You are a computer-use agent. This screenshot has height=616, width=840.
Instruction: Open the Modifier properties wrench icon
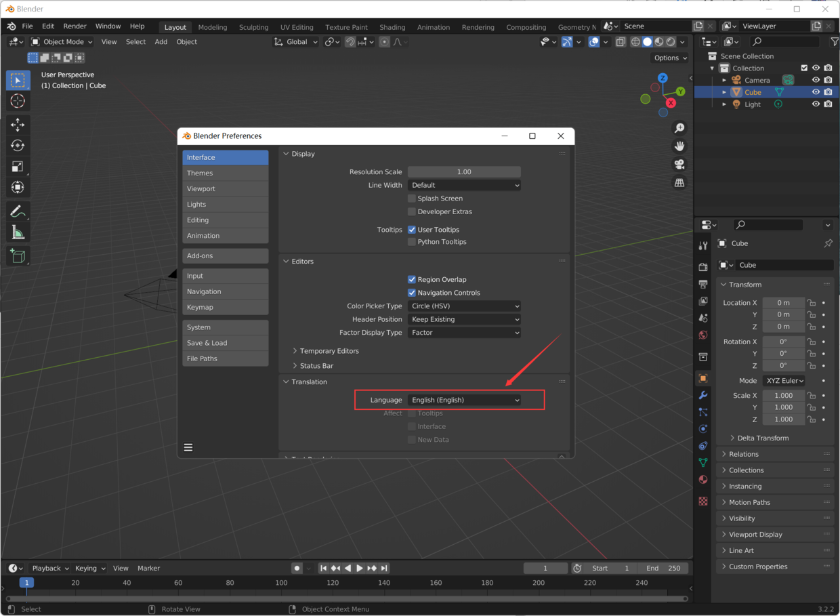(x=703, y=395)
